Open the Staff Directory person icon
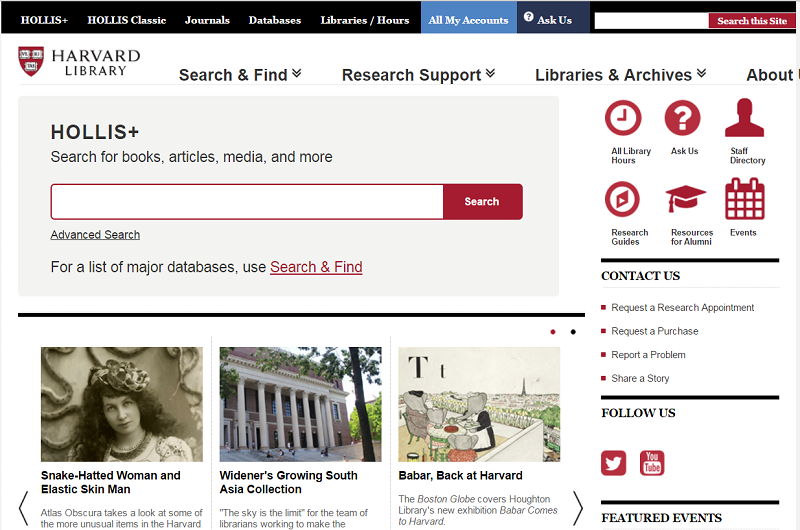This screenshot has width=800, height=530. pyautogui.click(x=744, y=118)
